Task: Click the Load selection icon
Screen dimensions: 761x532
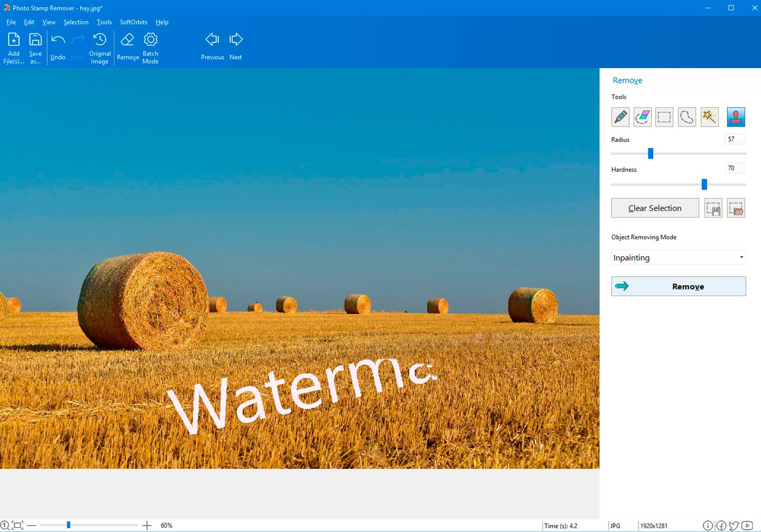Action: point(736,208)
